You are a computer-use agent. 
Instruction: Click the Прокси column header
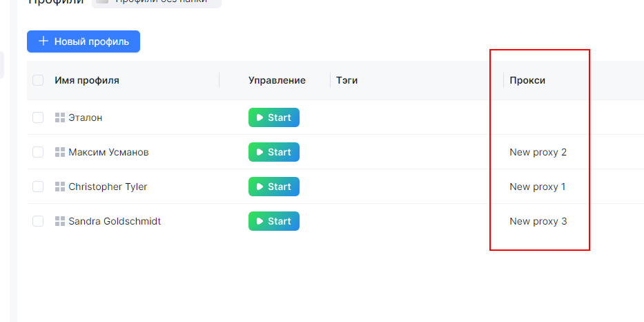[x=527, y=80]
